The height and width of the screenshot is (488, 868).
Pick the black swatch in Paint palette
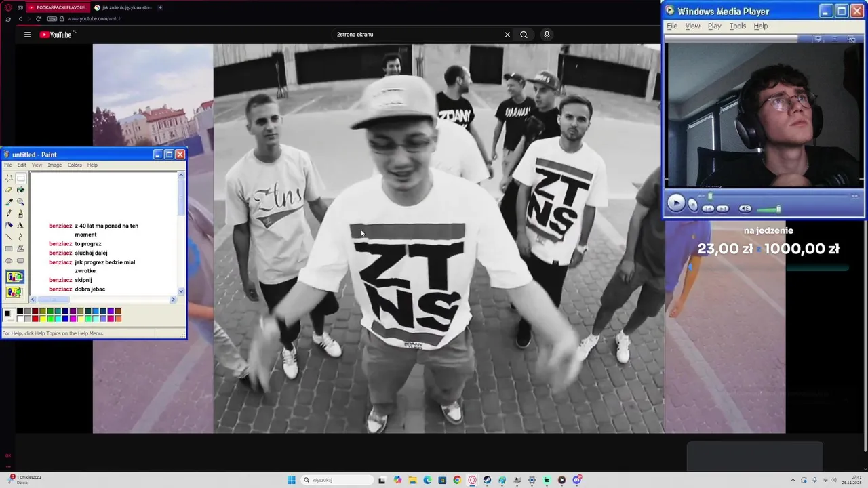click(x=20, y=311)
